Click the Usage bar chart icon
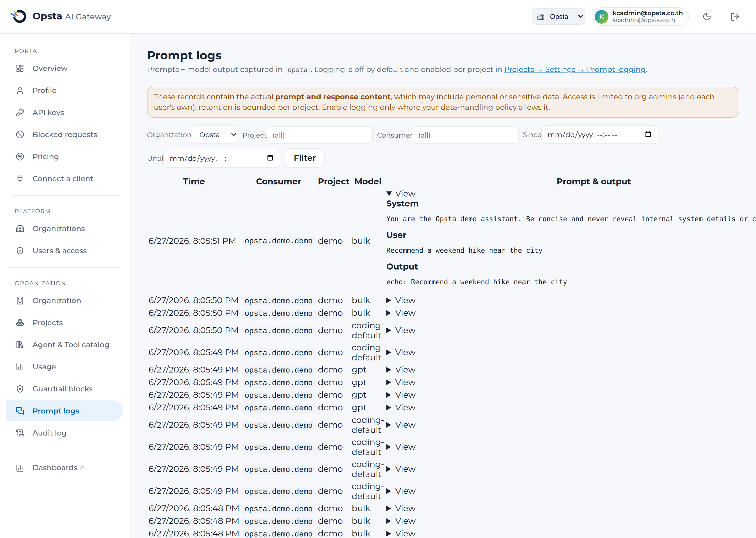 [x=20, y=367]
